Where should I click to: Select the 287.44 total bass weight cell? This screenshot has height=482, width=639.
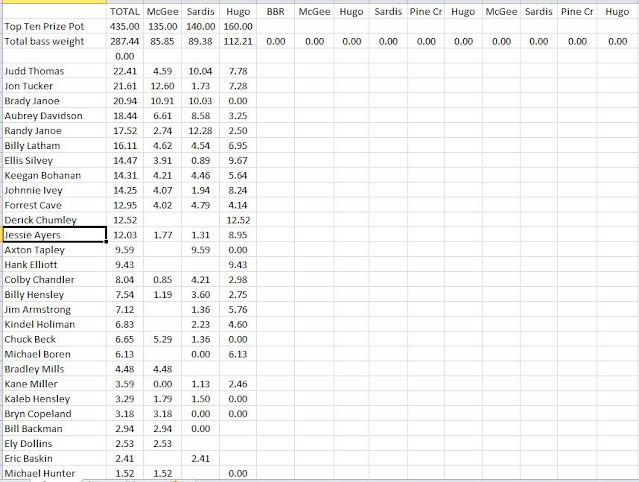coord(125,41)
